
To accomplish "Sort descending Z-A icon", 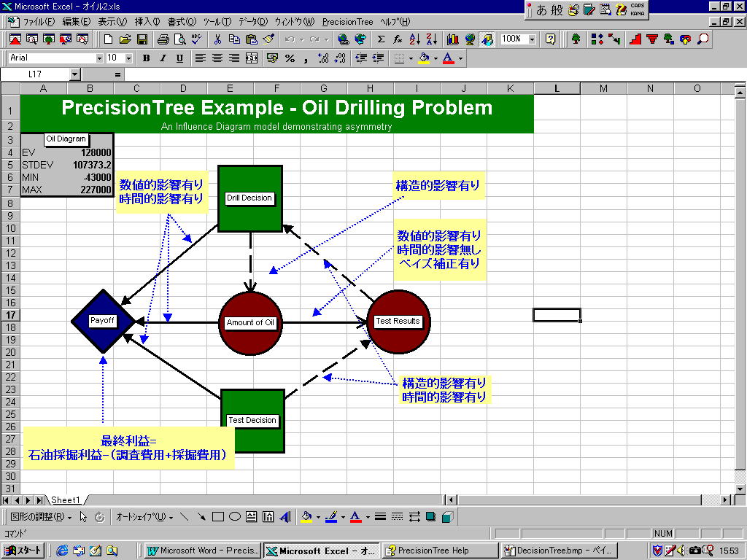I will tap(432, 39).
